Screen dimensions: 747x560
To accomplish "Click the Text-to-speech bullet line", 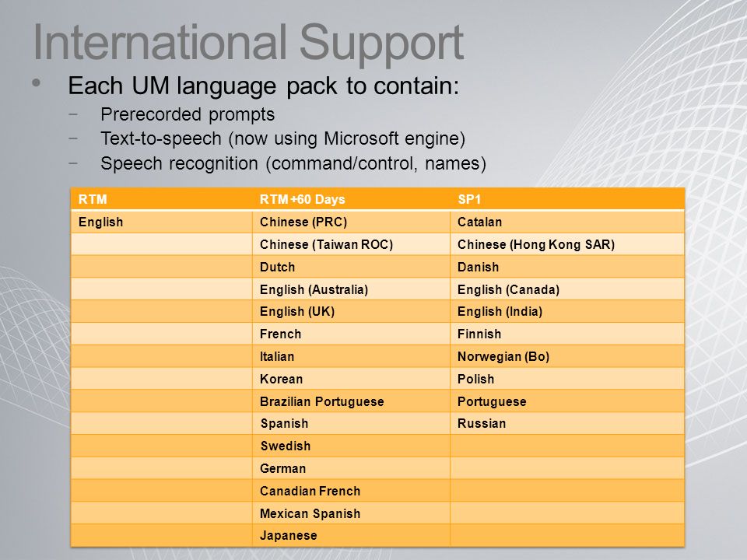I will coord(283,138).
